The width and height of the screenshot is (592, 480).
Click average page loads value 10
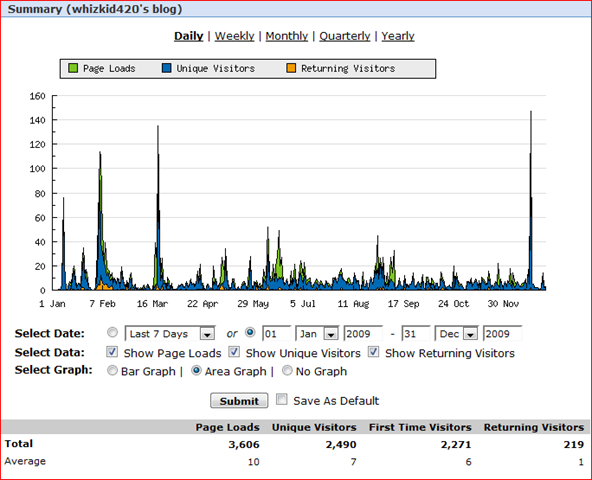254,462
